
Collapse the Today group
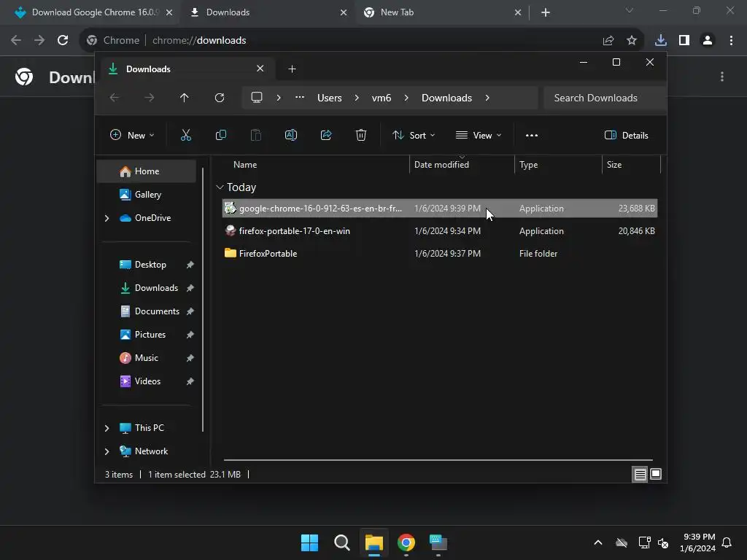point(220,187)
